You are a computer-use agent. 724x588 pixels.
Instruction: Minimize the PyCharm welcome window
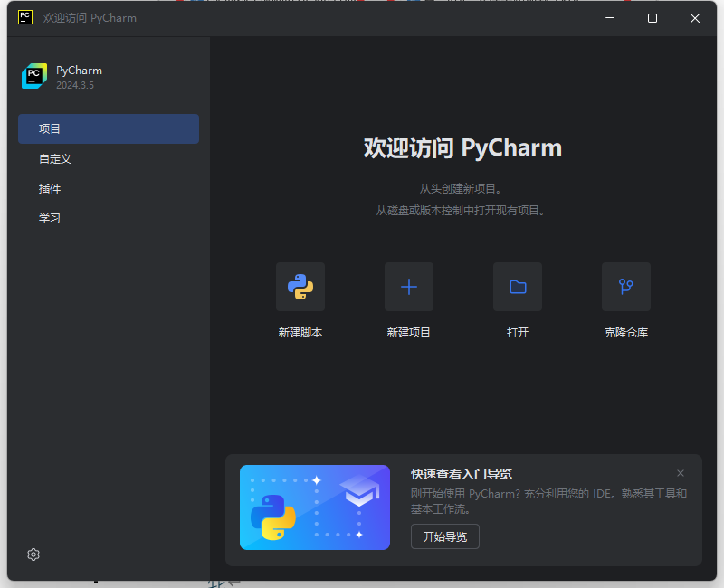click(x=610, y=18)
